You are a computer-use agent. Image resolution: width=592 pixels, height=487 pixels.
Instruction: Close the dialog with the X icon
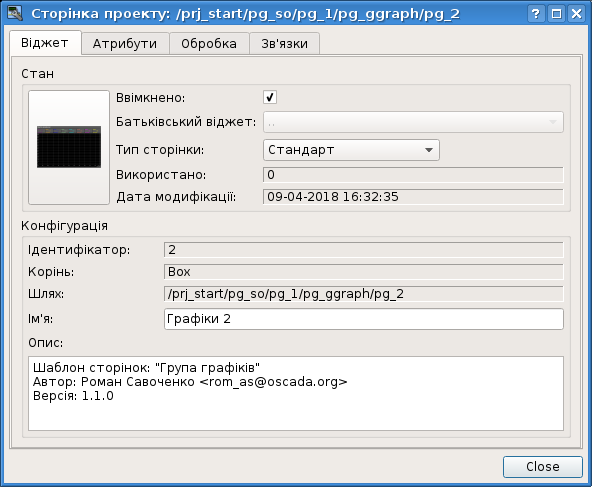coord(577,14)
